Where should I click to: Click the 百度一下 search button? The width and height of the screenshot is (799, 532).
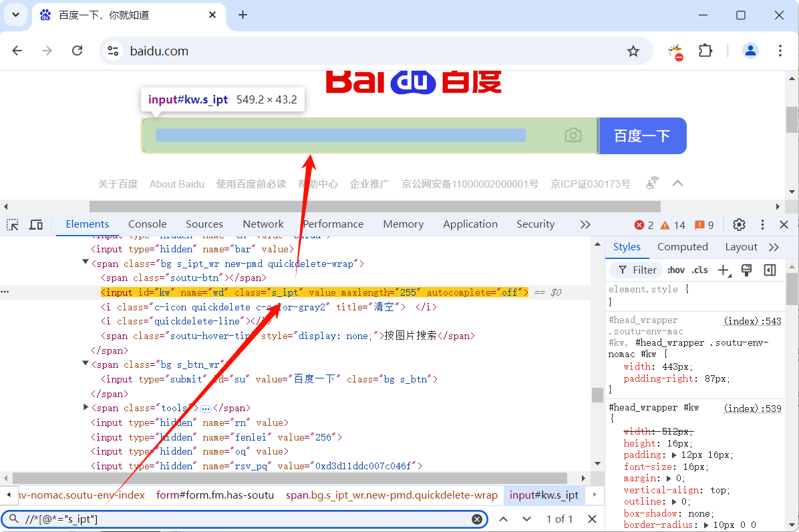tap(642, 136)
